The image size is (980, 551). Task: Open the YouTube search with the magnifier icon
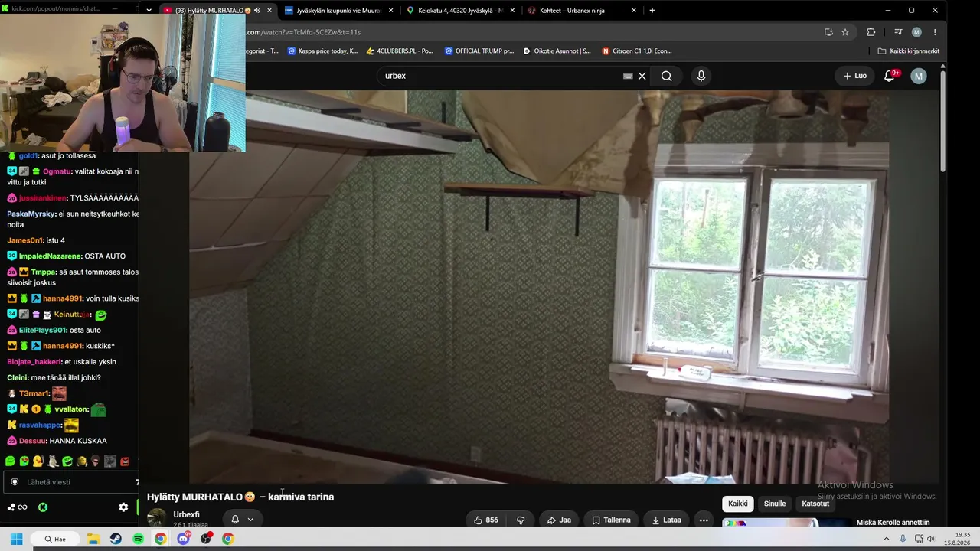(x=666, y=76)
